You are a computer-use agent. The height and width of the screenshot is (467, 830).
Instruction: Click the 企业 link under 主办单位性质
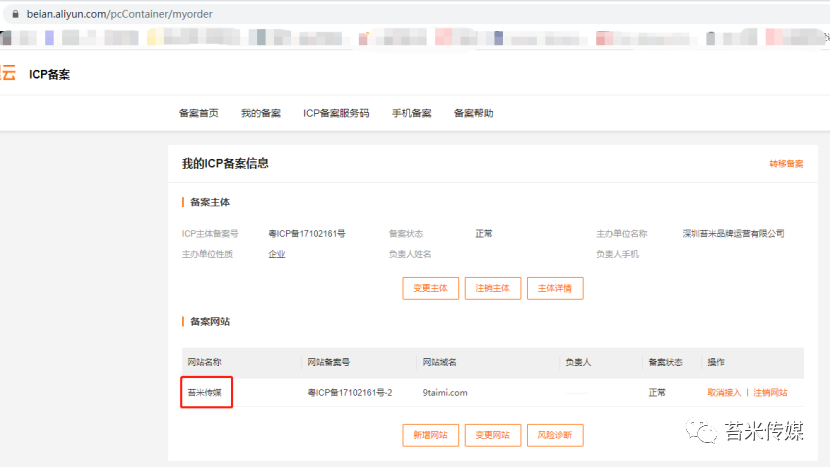[x=277, y=254]
